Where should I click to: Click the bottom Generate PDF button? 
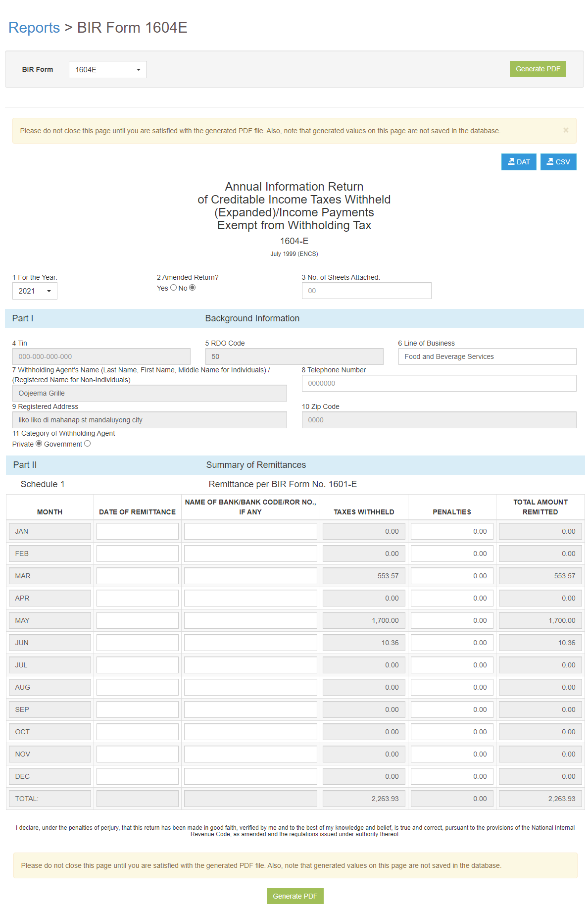294,896
